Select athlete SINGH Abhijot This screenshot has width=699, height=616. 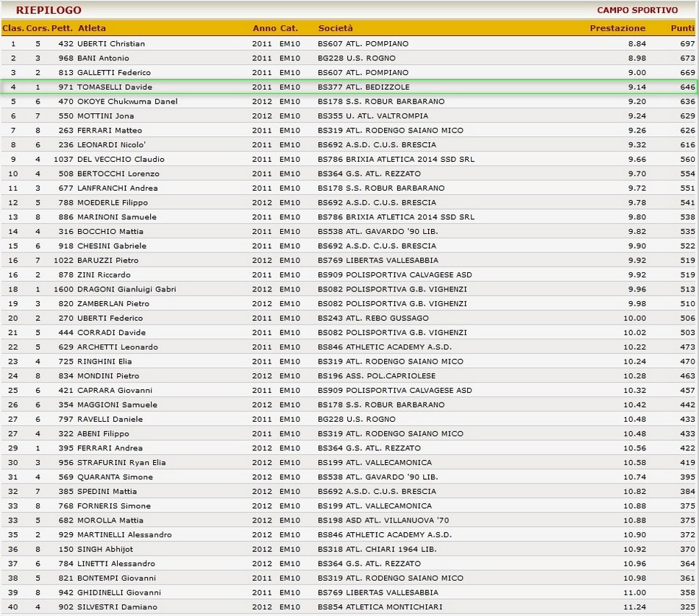click(x=105, y=549)
